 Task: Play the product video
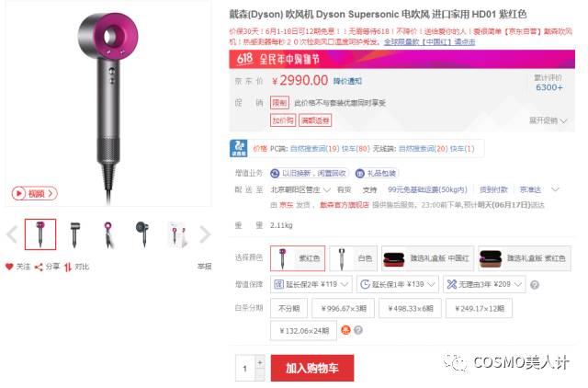click(34, 193)
